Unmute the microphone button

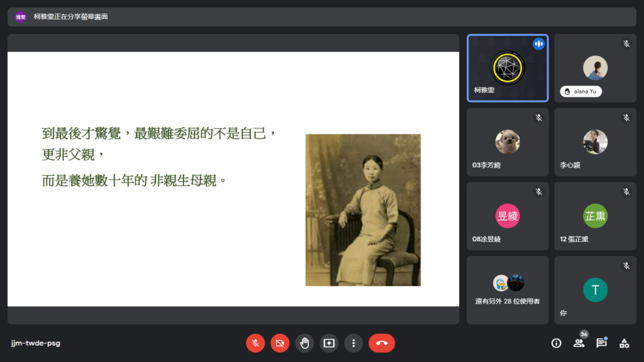tap(255, 343)
